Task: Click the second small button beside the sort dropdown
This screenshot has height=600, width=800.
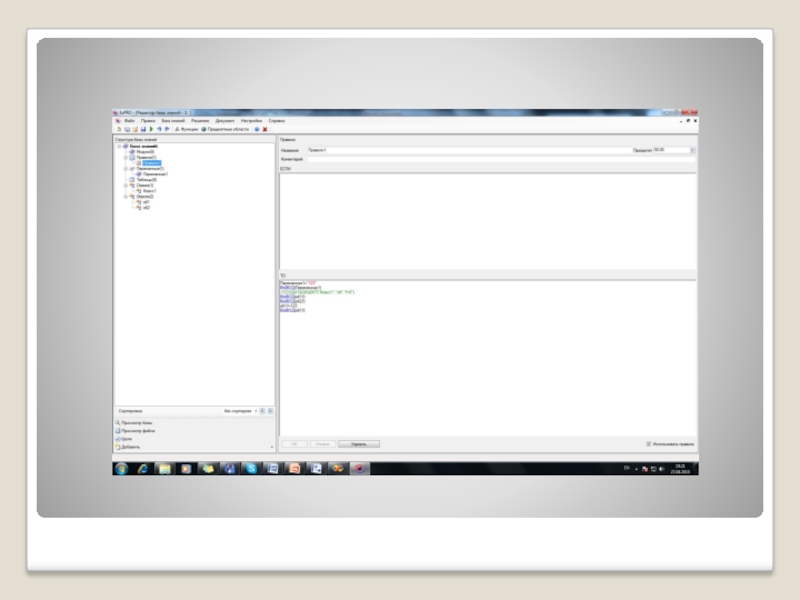Action: click(x=270, y=411)
